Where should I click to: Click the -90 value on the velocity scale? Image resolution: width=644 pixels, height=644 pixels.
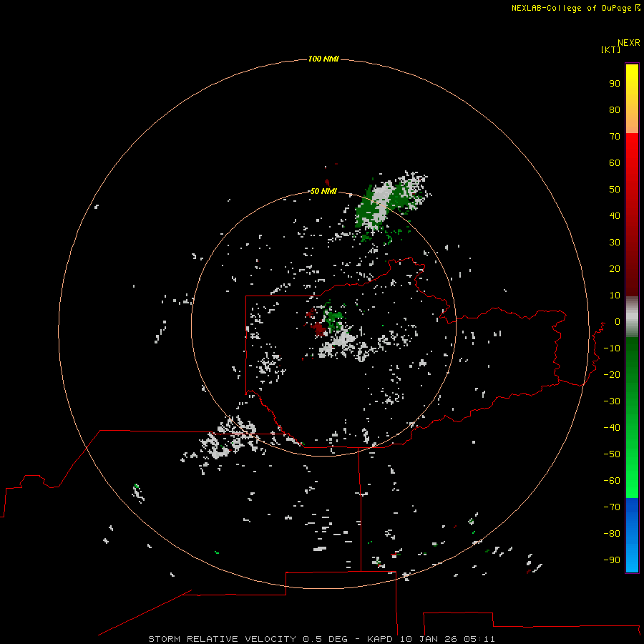[612, 560]
